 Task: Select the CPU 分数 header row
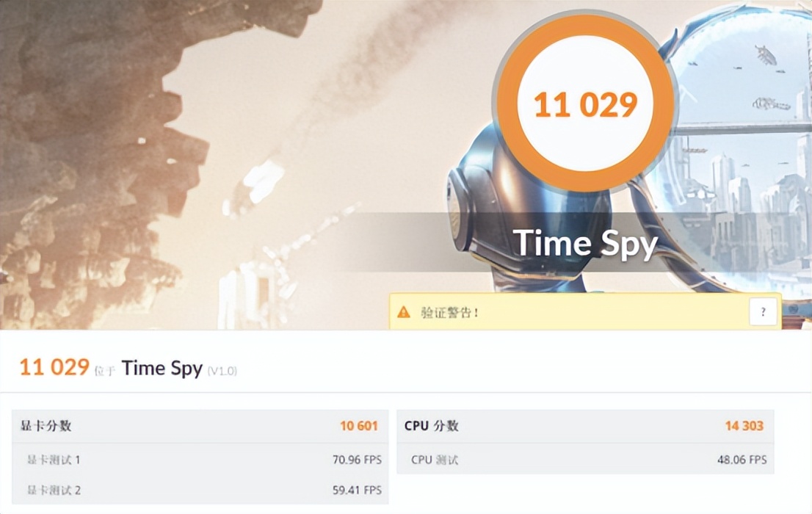(585, 426)
